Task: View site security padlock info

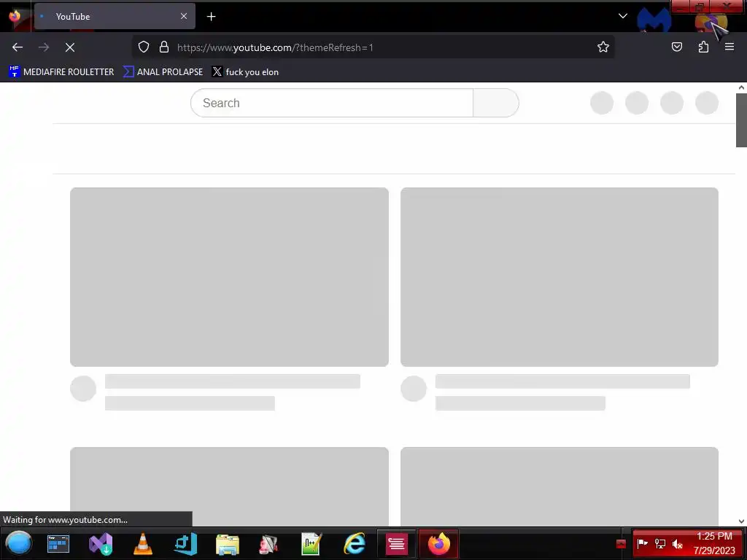Action: point(164,47)
